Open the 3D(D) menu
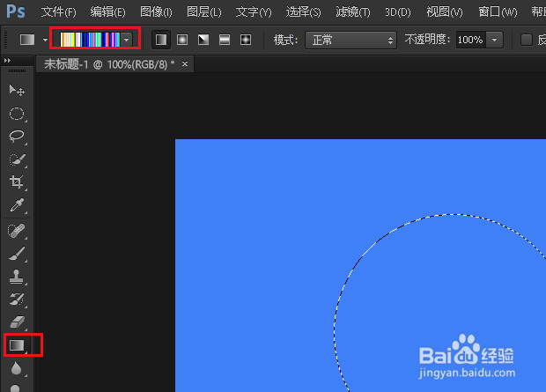The image size is (546, 392). (398, 12)
